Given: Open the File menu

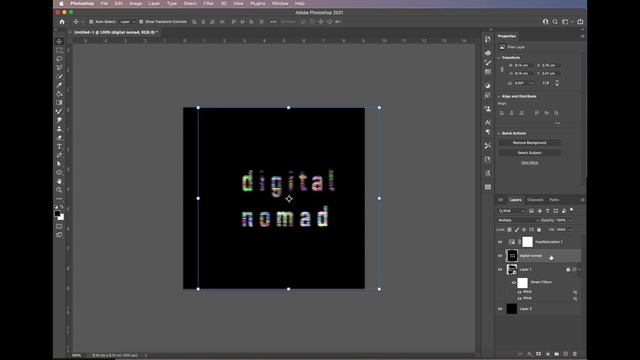Looking at the screenshot, I should 104,3.
